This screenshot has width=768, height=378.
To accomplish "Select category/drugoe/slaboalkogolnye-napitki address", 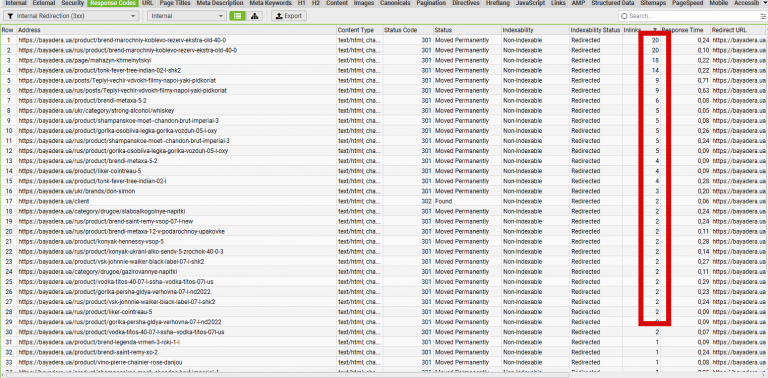I will tap(101, 211).
